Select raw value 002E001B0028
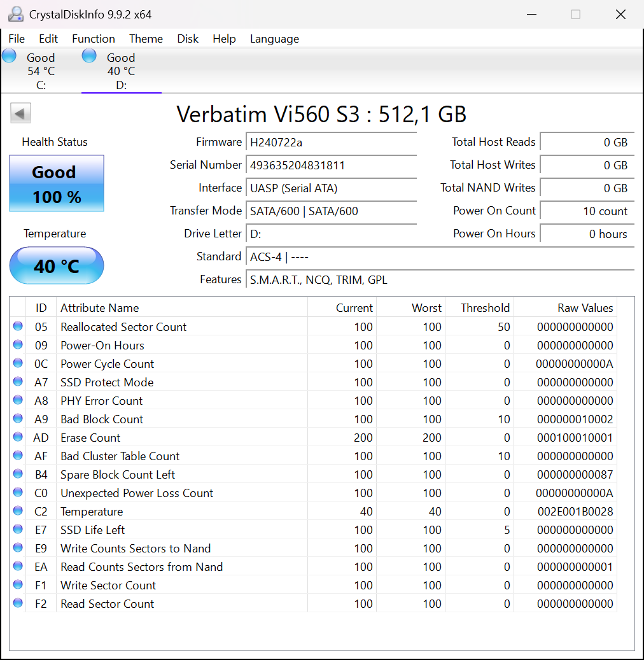Screen dimensions: 644x660 [575, 512]
